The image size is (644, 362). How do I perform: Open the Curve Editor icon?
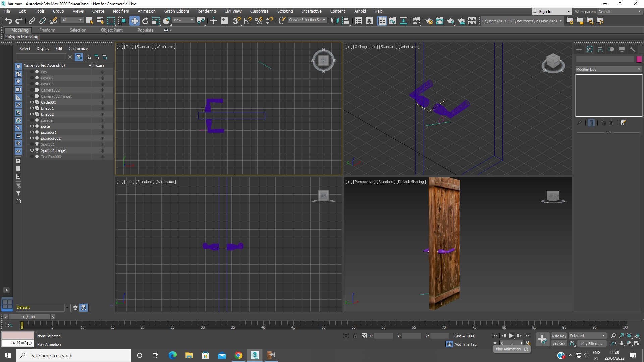click(393, 21)
